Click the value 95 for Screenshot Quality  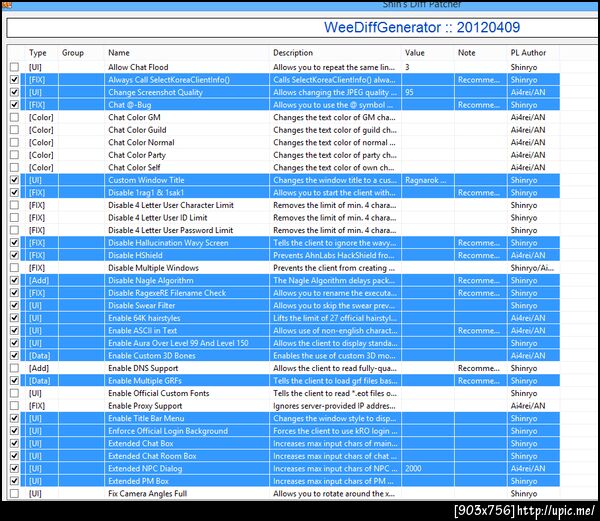[x=409, y=92]
